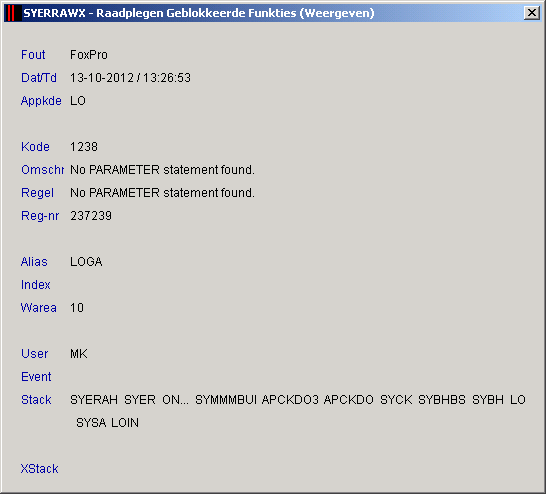The width and height of the screenshot is (546, 494).
Task: Close the SYERRAWX window
Action: click(x=531, y=13)
